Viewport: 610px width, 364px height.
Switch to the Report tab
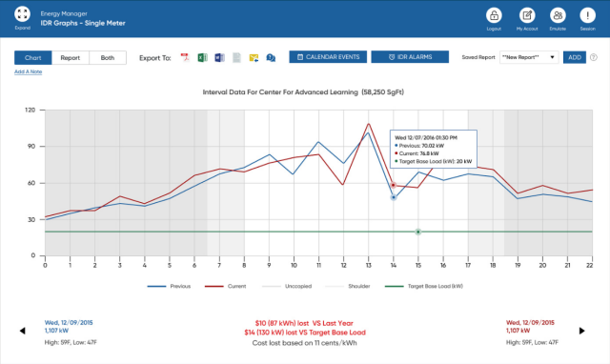pyautogui.click(x=71, y=57)
